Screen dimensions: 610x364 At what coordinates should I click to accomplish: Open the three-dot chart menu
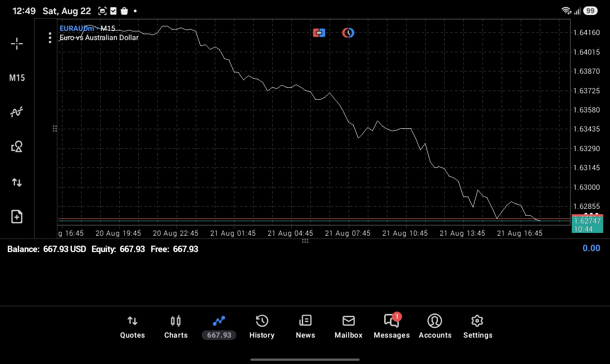(50, 38)
